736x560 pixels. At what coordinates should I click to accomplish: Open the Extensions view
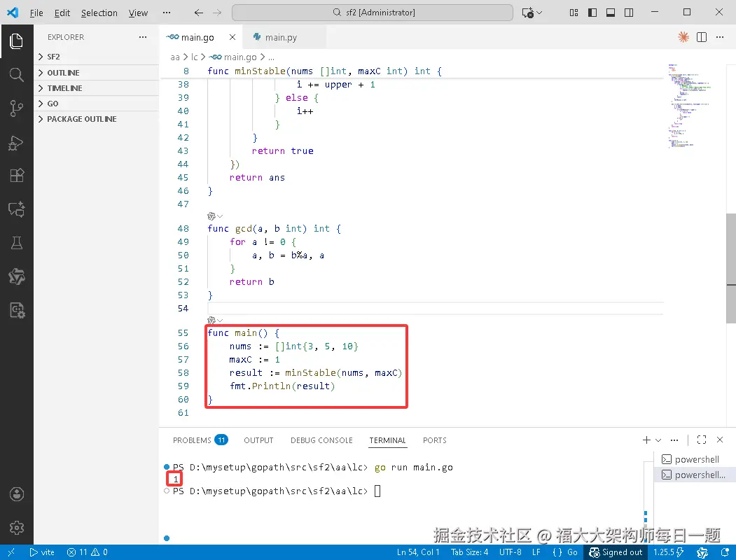click(16, 176)
